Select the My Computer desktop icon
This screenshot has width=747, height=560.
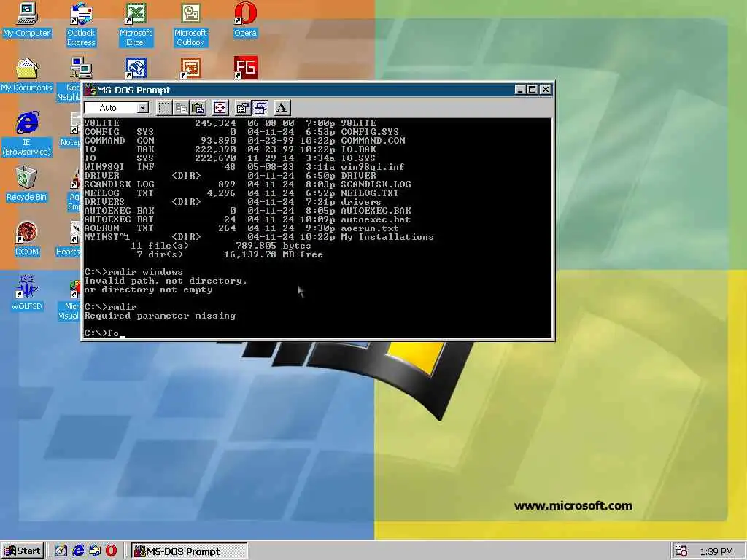click(x=26, y=20)
